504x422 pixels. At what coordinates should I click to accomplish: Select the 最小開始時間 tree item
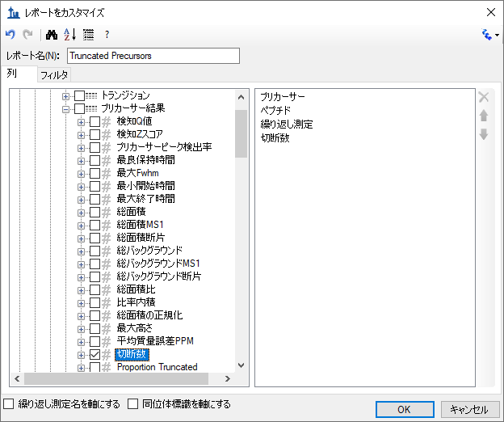click(145, 186)
